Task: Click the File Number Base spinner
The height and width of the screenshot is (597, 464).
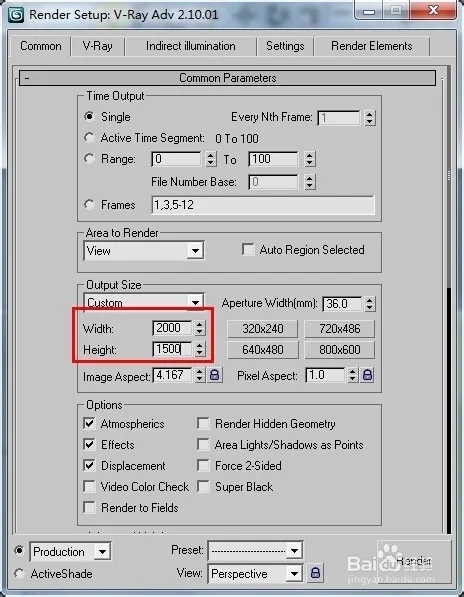Action: (x=310, y=182)
